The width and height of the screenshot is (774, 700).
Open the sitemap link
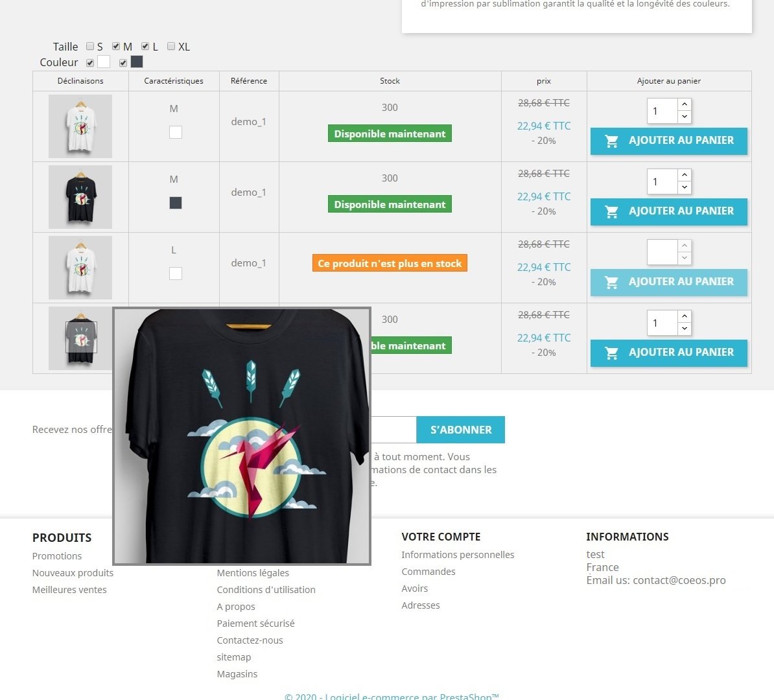tap(234, 657)
